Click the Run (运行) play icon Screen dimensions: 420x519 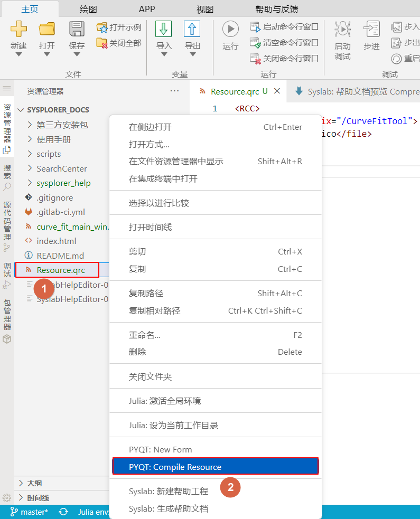pyautogui.click(x=230, y=29)
